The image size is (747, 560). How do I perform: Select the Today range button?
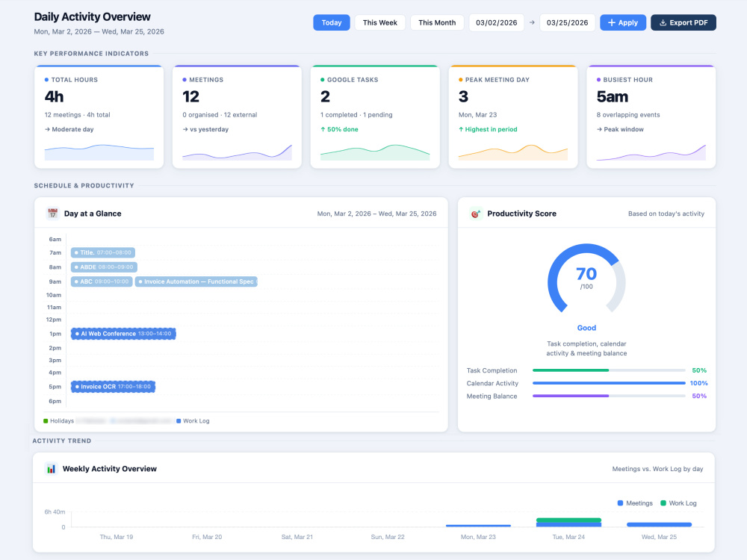(331, 22)
